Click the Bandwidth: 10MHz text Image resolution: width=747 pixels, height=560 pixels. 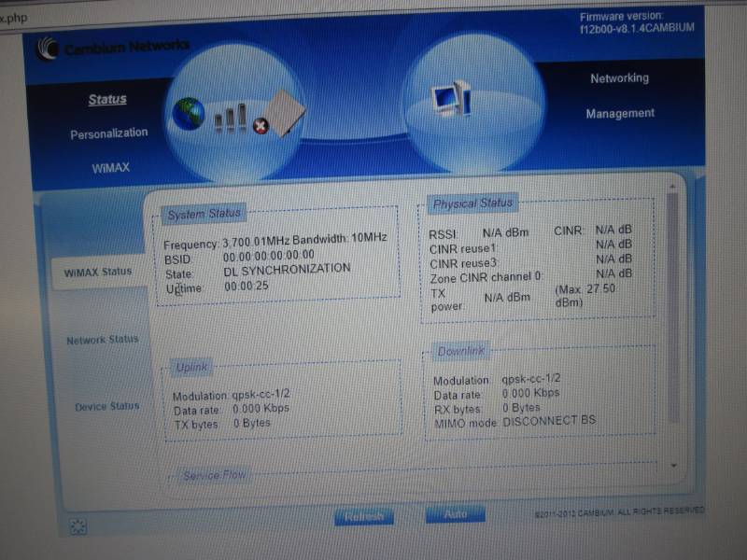click(x=340, y=238)
